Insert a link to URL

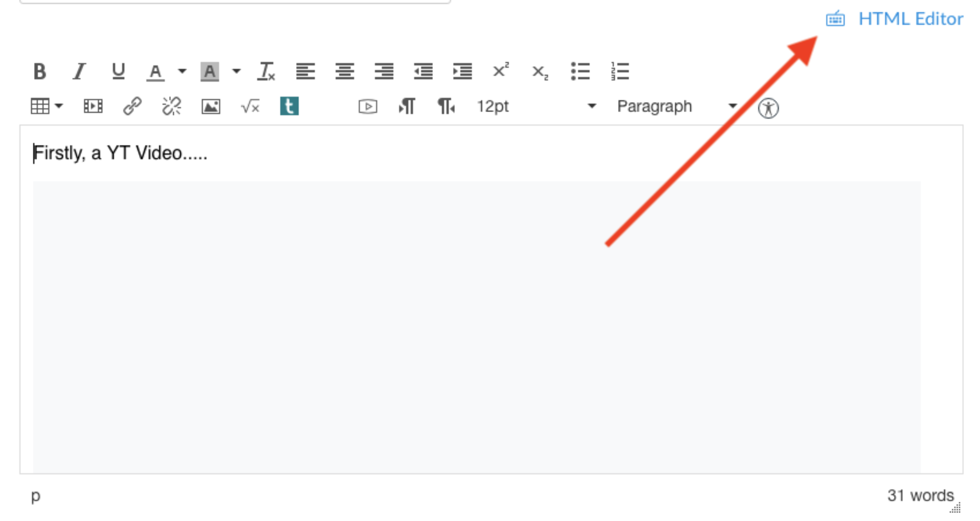click(x=132, y=107)
